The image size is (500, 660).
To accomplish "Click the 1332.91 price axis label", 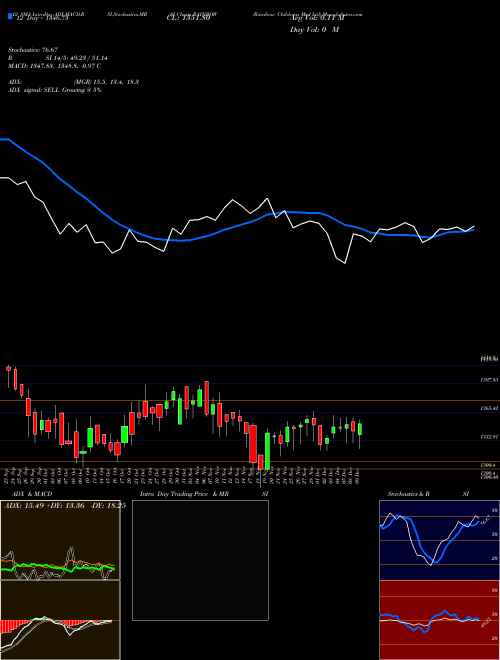I will [489, 437].
